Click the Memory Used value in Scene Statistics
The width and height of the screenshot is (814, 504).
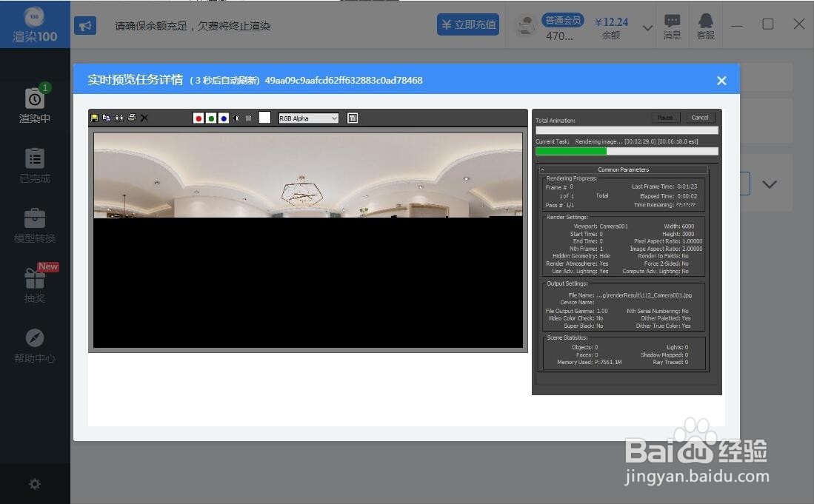(x=608, y=362)
